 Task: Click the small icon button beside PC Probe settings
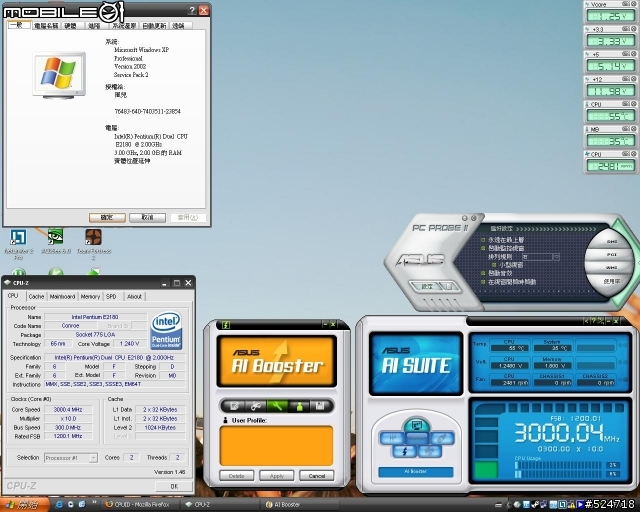click(x=449, y=287)
